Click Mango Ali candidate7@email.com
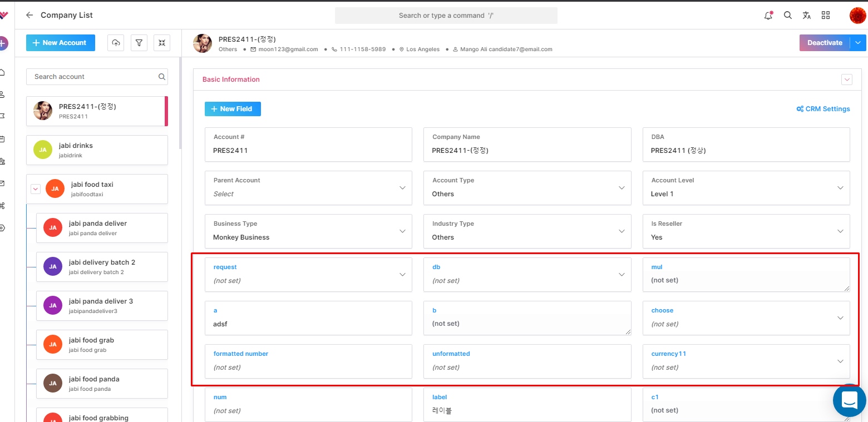 pos(506,49)
